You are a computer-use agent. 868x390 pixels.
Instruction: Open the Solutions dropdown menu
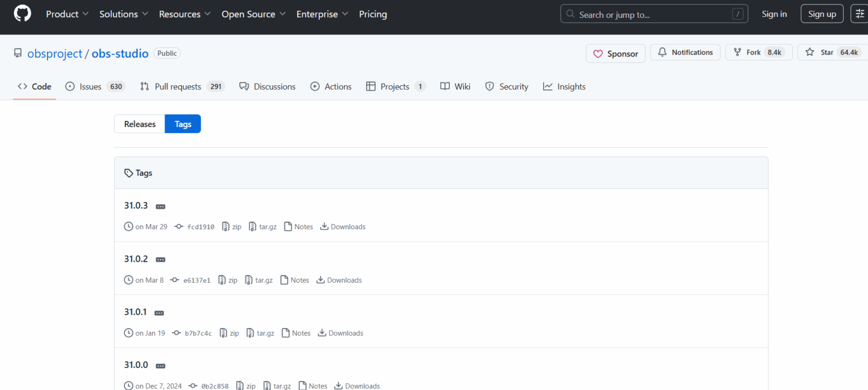pos(124,14)
